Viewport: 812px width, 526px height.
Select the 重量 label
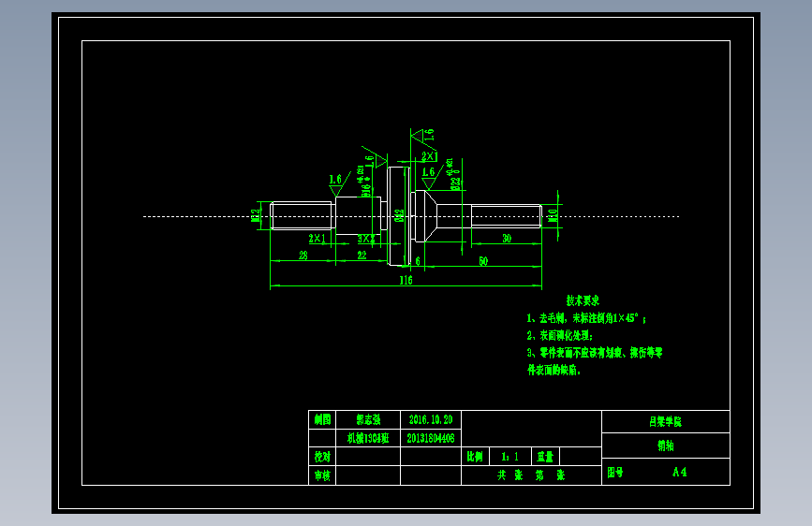point(545,457)
